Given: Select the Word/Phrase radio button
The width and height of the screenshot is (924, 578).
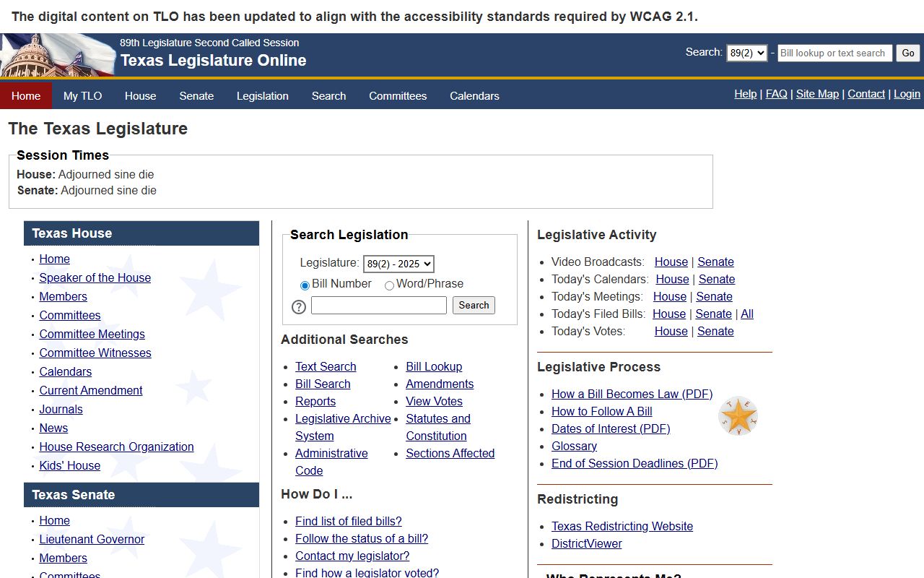Looking at the screenshot, I should coord(389,285).
